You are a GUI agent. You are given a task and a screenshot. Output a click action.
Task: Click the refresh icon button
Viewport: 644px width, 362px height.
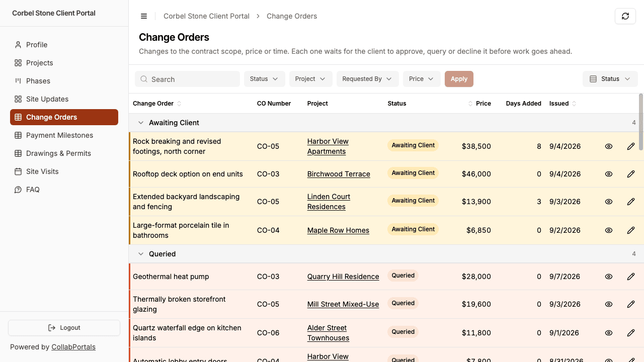[x=625, y=16]
